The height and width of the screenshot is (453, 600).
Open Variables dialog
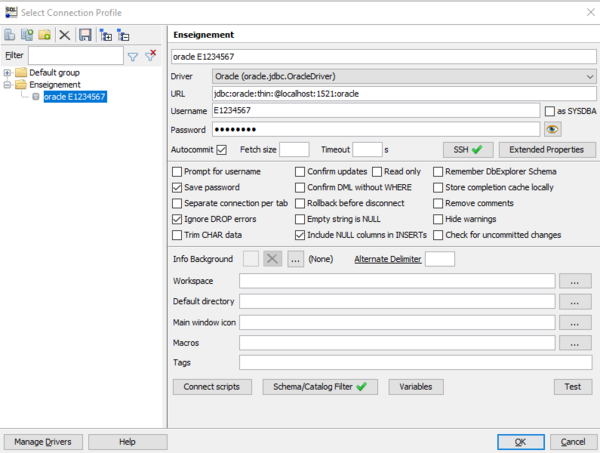click(x=416, y=387)
